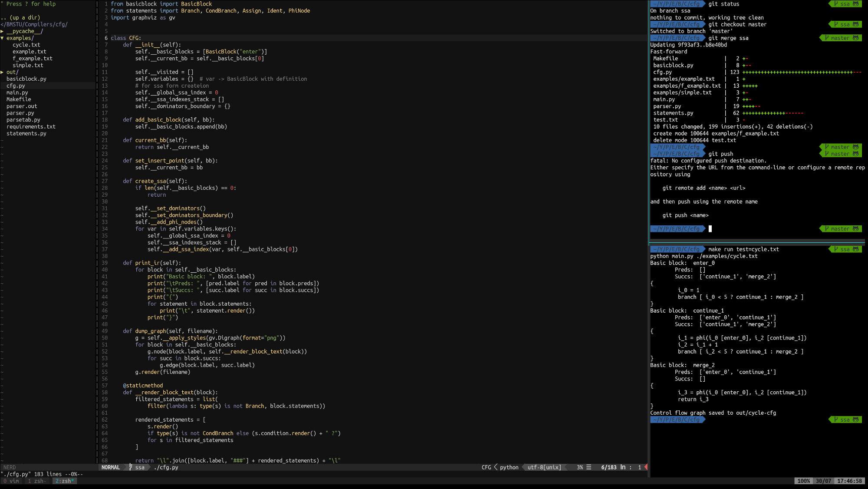Open main.py in the file tree
Viewport: 868px width, 489px height.
pos(17,93)
